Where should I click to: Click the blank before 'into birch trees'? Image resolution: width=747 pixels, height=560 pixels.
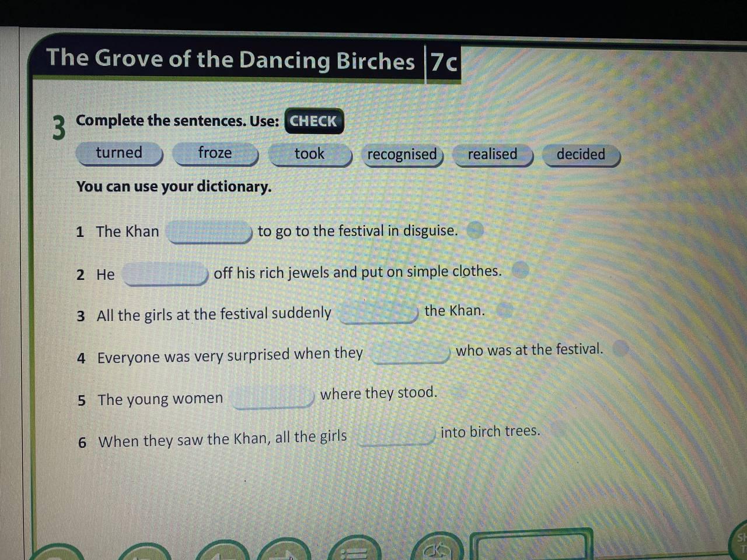tap(397, 436)
